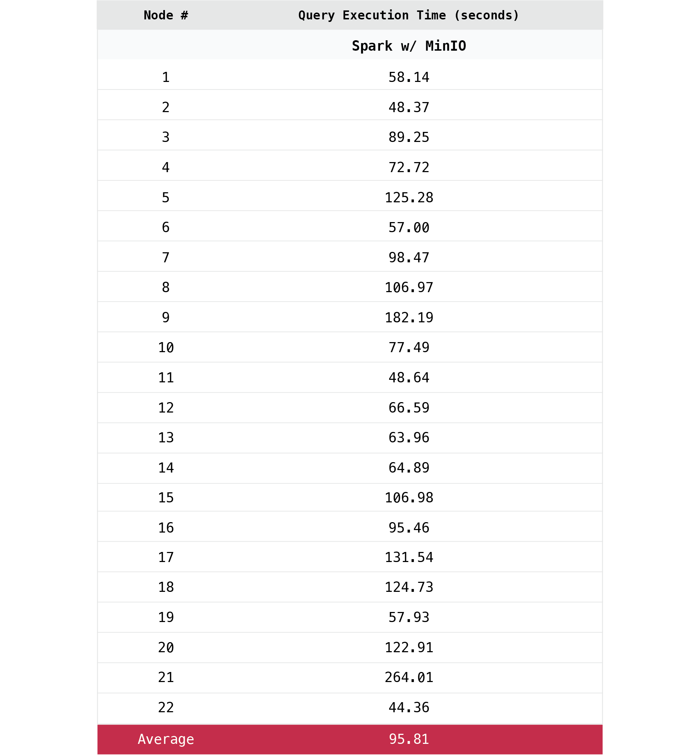The width and height of the screenshot is (700, 755).
Task: Click node number 18 cell
Action: 166,587
